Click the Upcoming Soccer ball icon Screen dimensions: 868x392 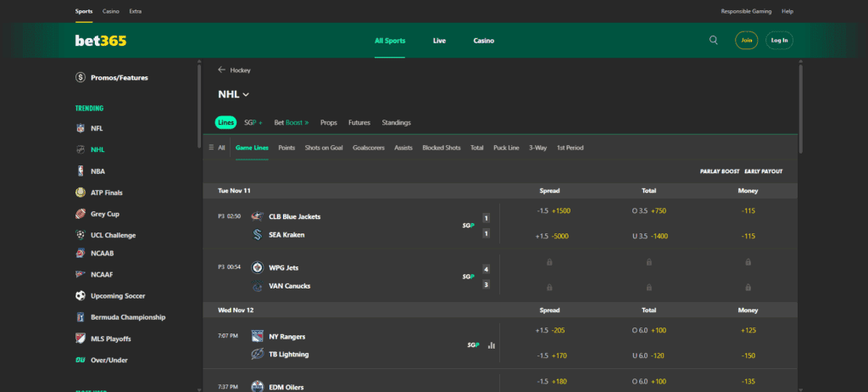coord(81,296)
